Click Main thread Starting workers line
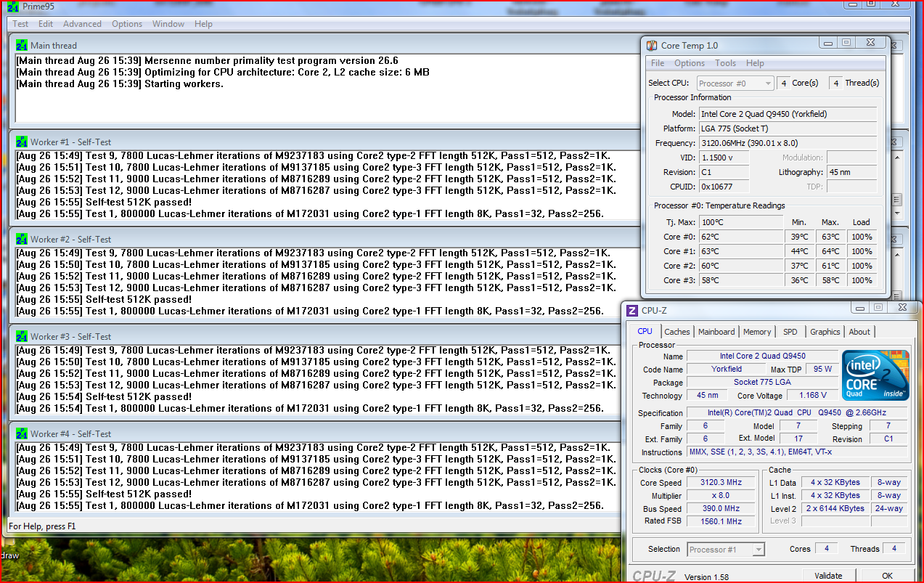 (120, 83)
